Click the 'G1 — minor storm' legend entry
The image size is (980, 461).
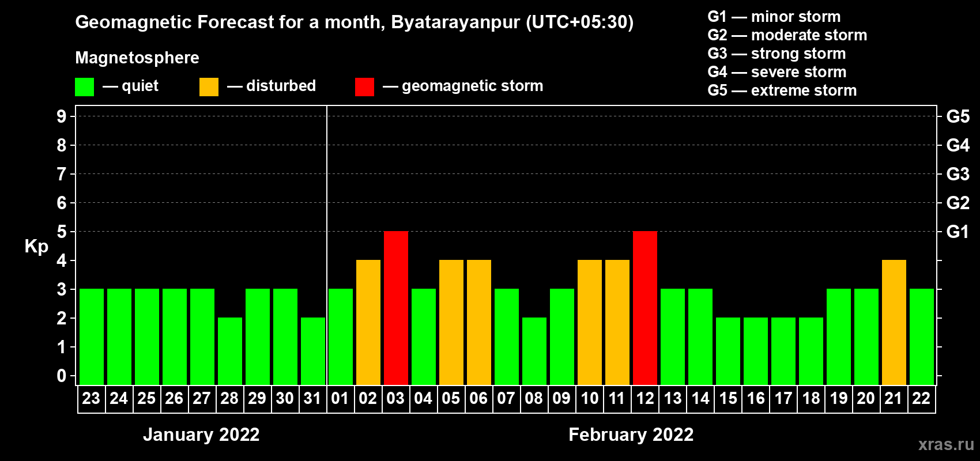tap(774, 17)
